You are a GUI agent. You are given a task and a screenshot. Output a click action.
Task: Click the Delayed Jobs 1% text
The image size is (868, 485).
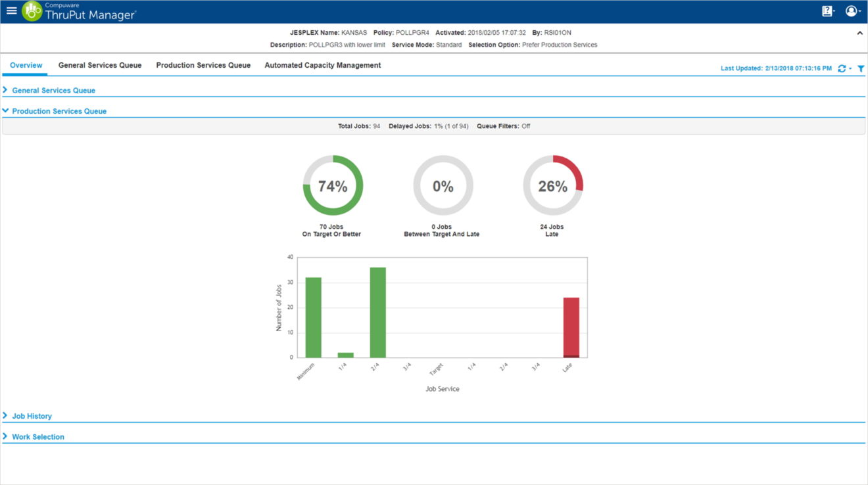429,126
